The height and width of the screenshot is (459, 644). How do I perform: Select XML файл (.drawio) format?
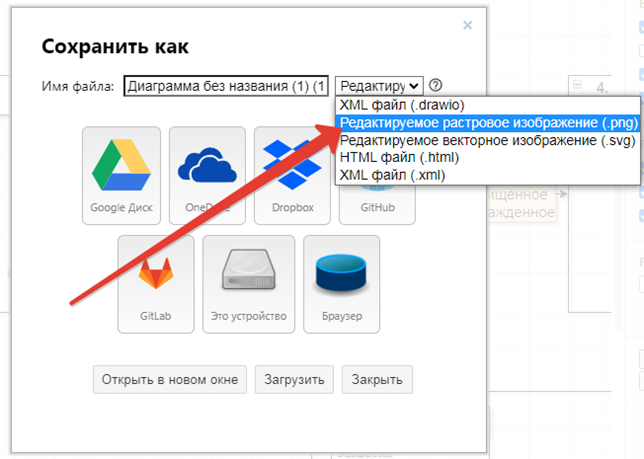click(x=402, y=105)
